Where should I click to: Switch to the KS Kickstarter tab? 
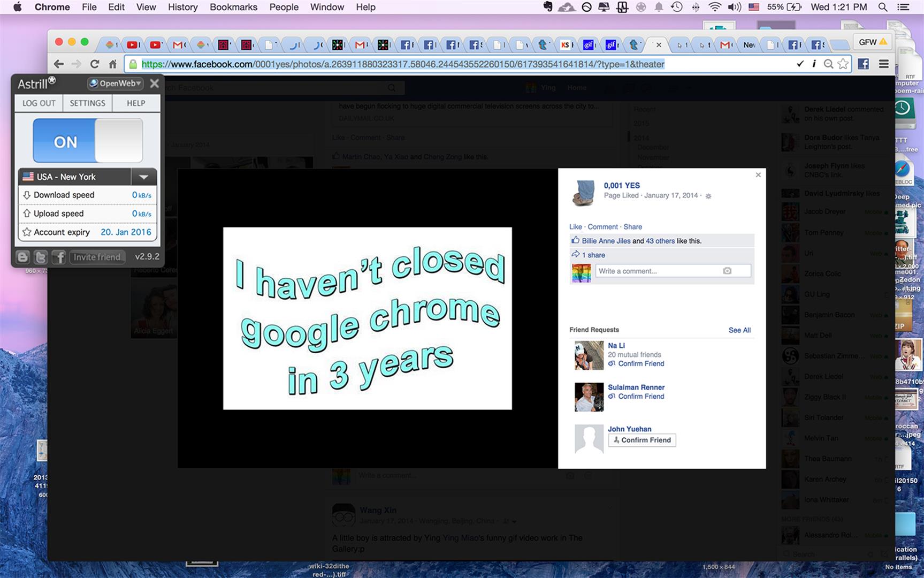pyautogui.click(x=566, y=45)
